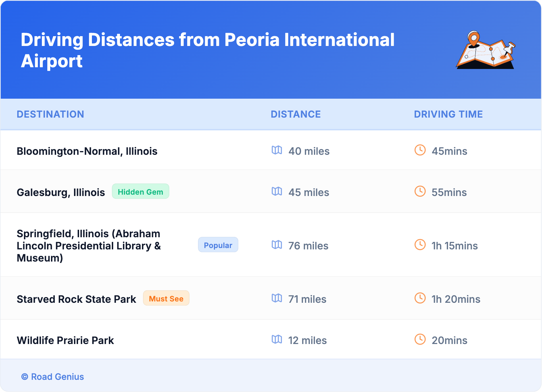Click the Distance column header
The width and height of the screenshot is (542, 392).
[296, 114]
